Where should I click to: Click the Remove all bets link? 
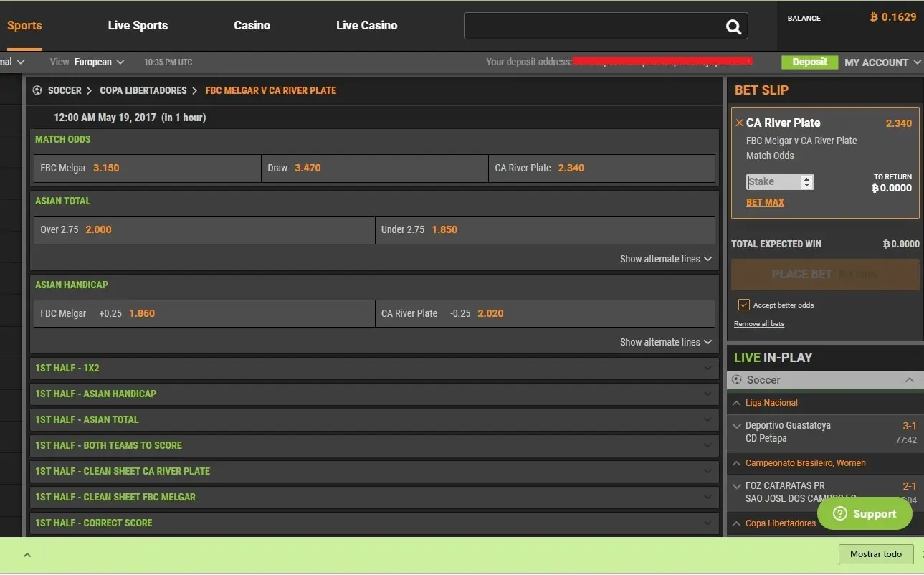(758, 323)
